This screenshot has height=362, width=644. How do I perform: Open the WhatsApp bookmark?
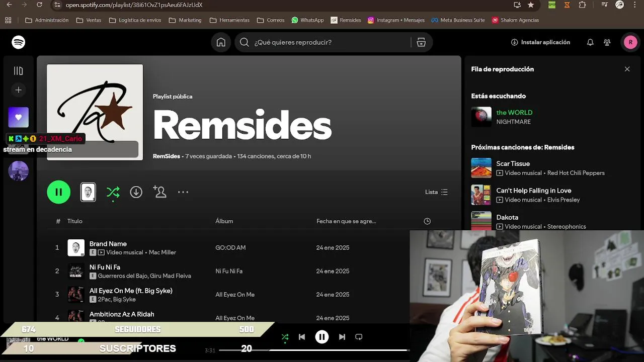click(x=307, y=20)
